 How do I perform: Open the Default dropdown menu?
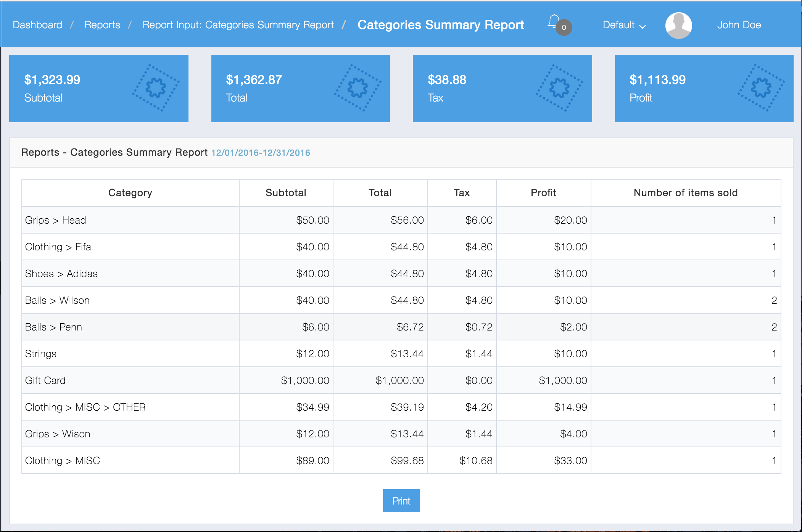[624, 25]
